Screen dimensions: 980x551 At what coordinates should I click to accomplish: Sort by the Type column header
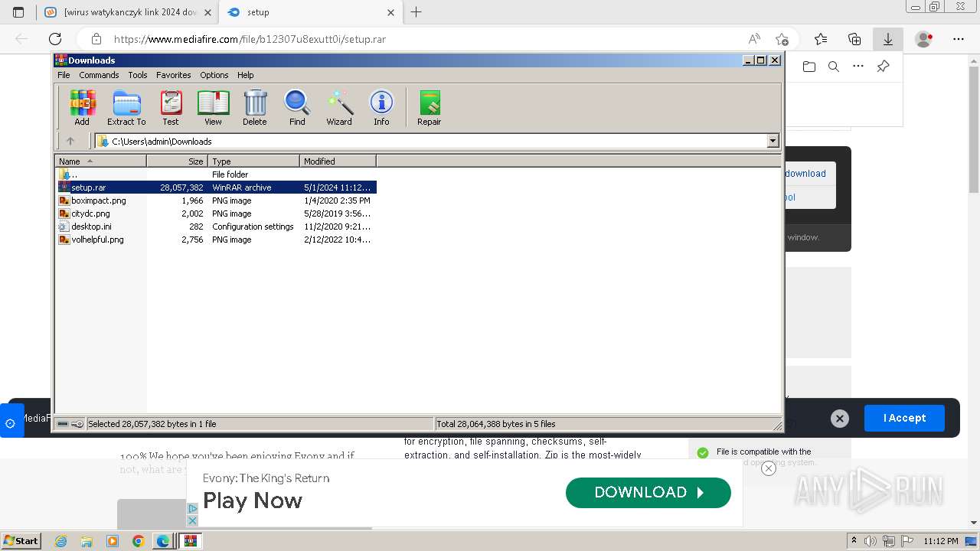253,161
